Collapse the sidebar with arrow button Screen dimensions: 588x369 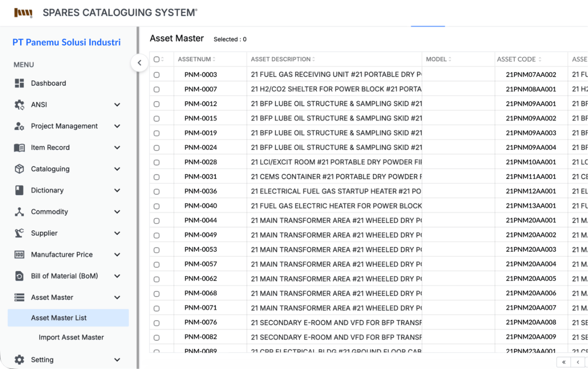(x=139, y=63)
